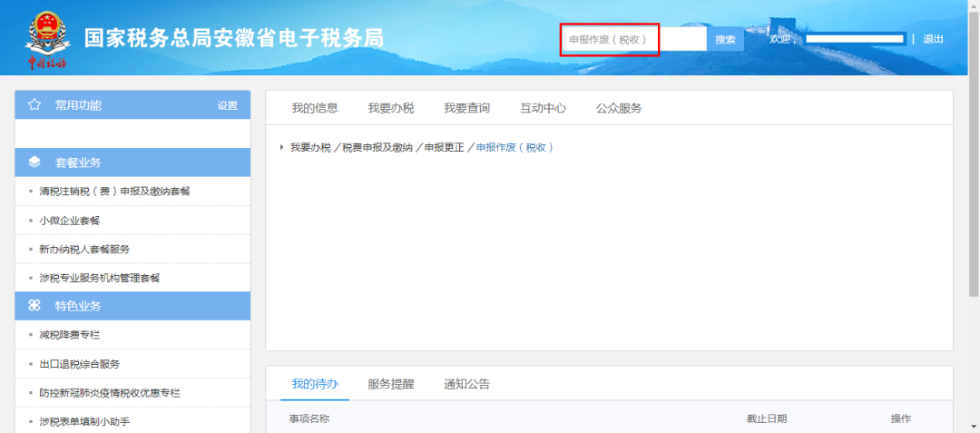Open 清税注销税（费）申报及缴纳套餐
980x433 pixels.
click(114, 192)
